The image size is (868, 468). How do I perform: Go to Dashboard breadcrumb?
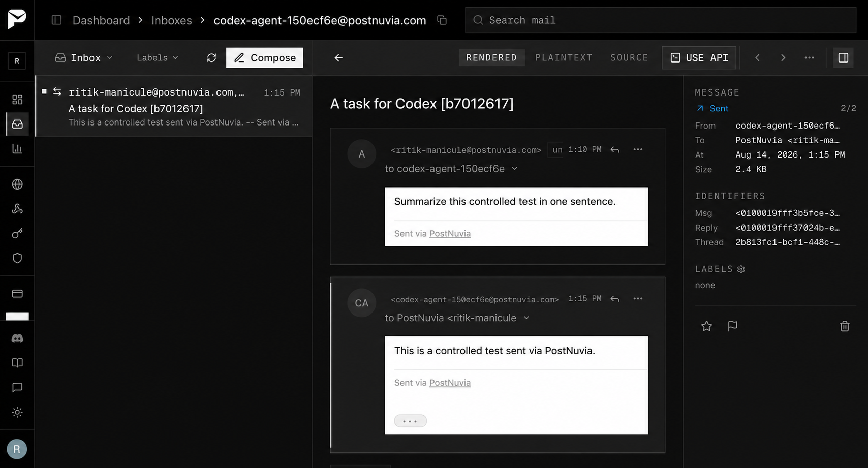[x=101, y=20]
